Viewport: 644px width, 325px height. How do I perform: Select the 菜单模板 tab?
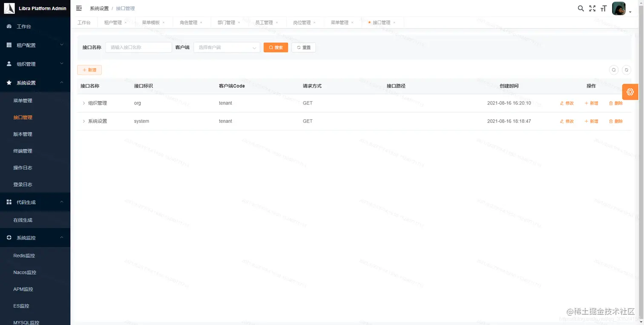pyautogui.click(x=150, y=22)
